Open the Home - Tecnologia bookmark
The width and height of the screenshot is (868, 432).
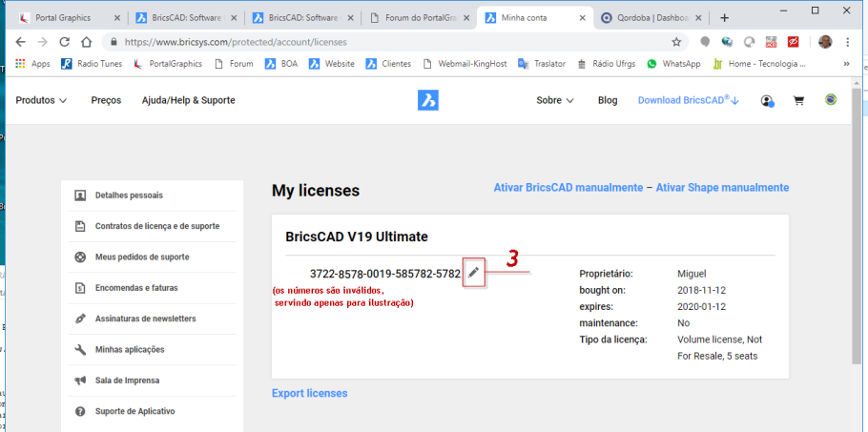[759, 64]
